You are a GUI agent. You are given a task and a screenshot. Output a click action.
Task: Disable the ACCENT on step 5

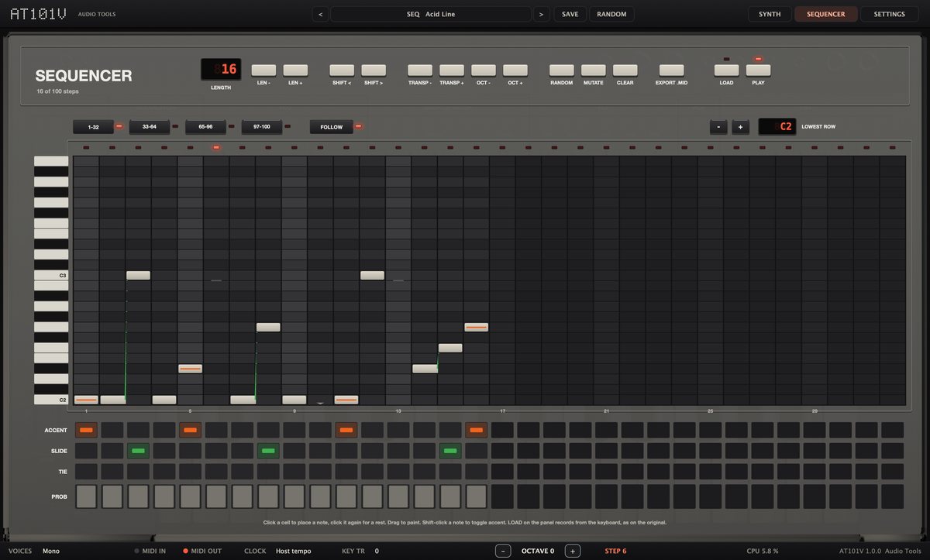tap(191, 430)
